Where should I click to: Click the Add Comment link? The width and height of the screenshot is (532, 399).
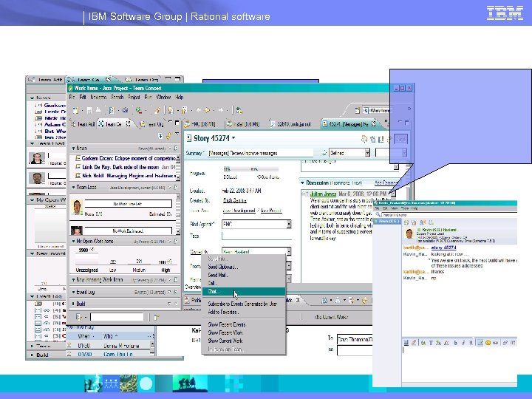click(386, 183)
